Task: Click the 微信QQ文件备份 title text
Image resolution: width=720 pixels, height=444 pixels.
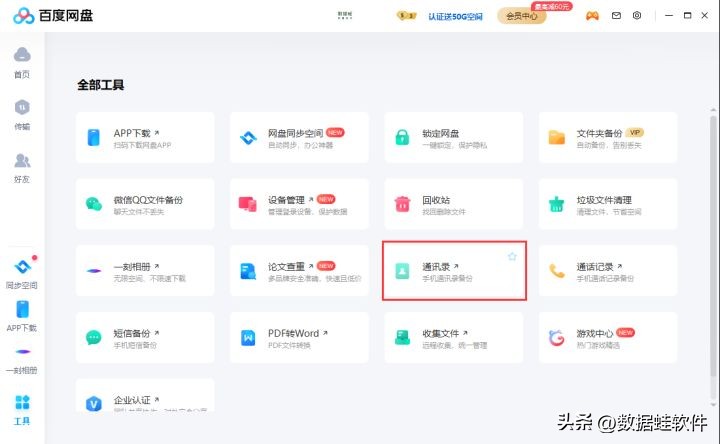Action: click(x=148, y=200)
